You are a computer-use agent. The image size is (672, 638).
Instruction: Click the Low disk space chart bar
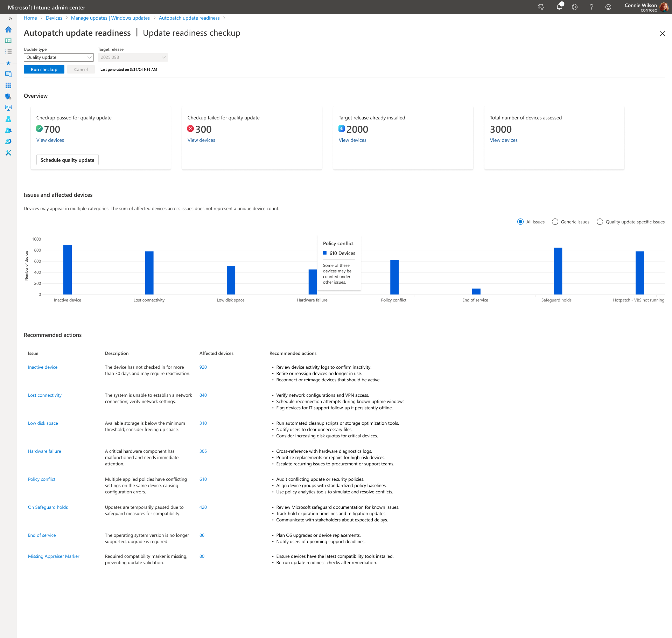(x=231, y=280)
